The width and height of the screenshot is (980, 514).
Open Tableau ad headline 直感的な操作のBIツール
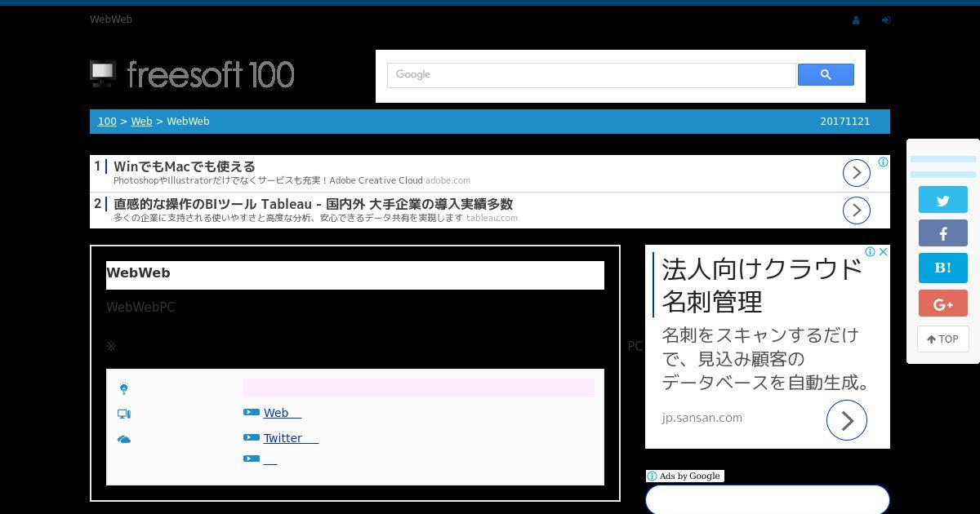tap(313, 204)
